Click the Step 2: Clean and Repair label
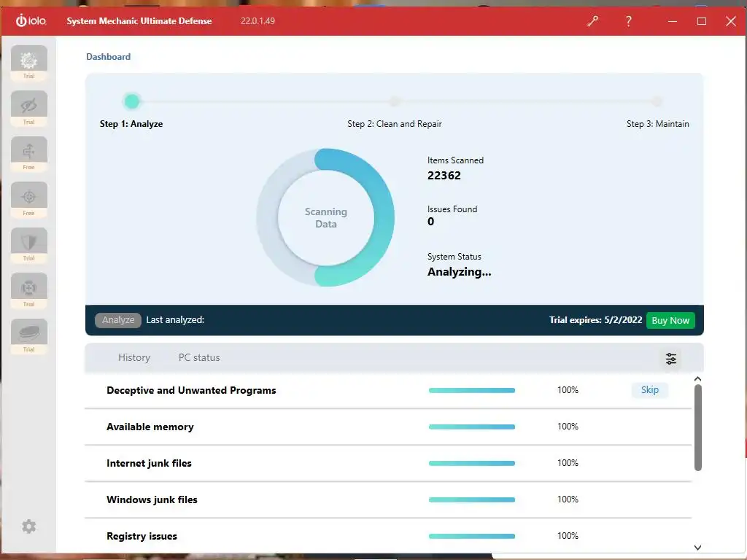Image resolution: width=747 pixels, height=560 pixels. (x=395, y=124)
